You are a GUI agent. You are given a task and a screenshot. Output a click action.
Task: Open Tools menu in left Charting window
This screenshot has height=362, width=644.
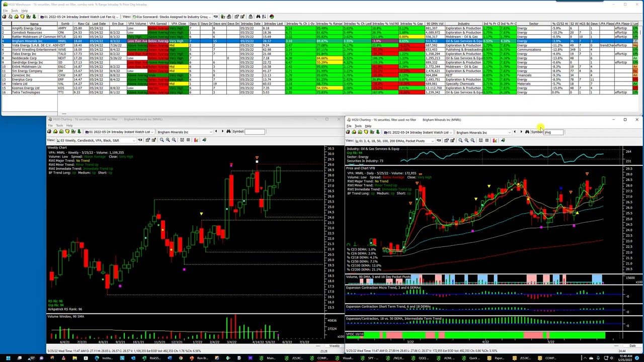59,126
